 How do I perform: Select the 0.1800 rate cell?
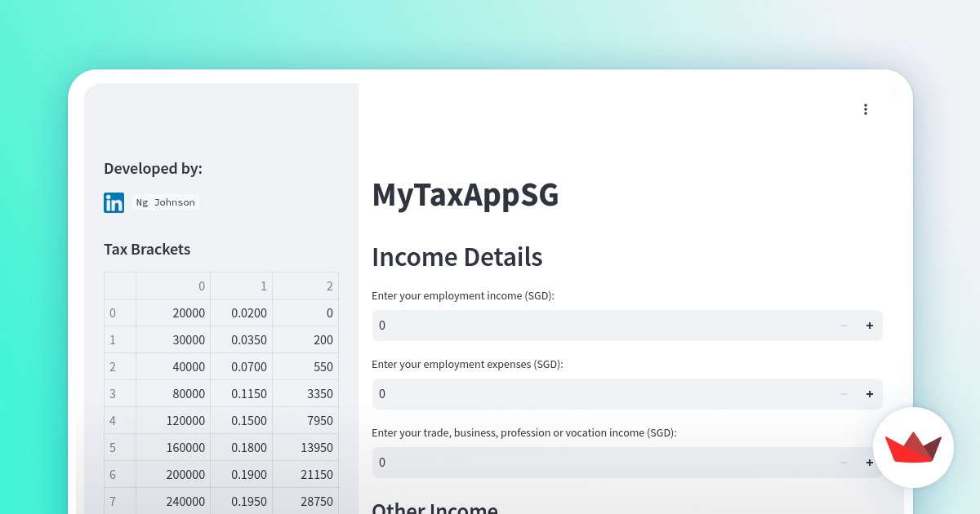click(x=242, y=448)
